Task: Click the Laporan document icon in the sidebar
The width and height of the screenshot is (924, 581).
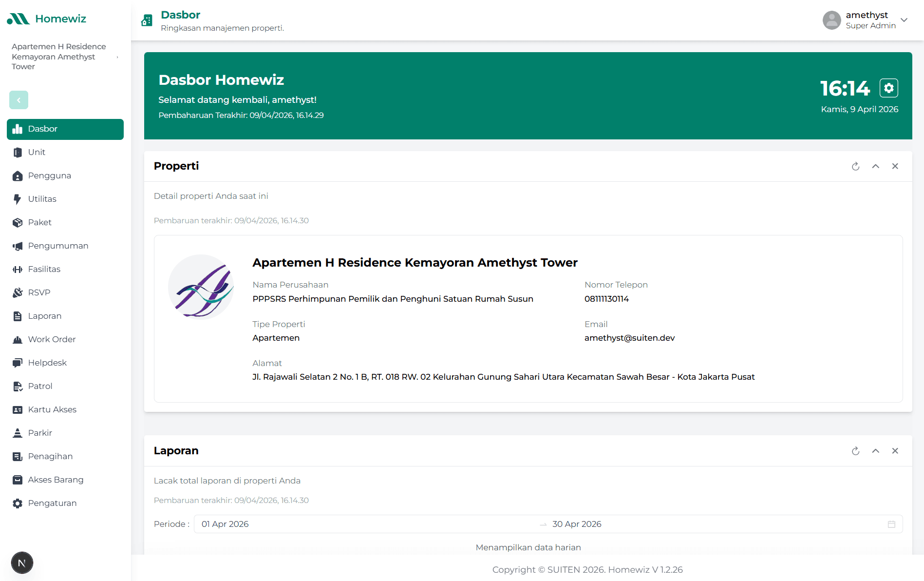Action: point(18,316)
